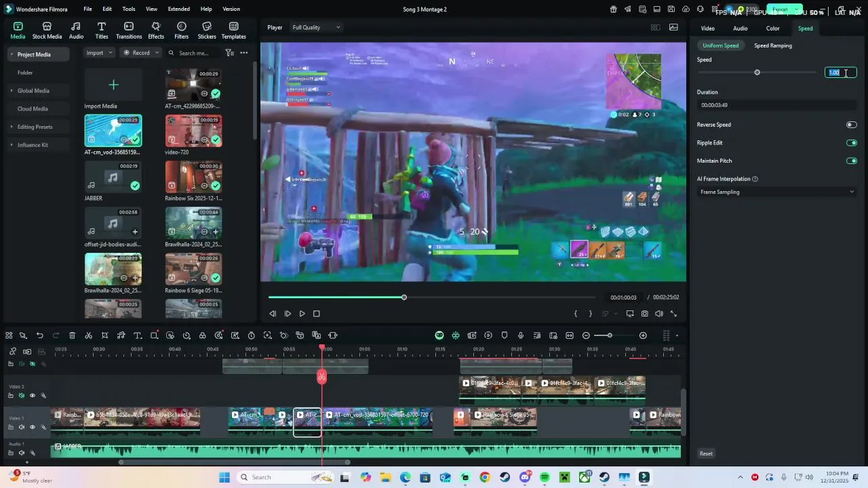Open the Extended menu

coord(179,9)
